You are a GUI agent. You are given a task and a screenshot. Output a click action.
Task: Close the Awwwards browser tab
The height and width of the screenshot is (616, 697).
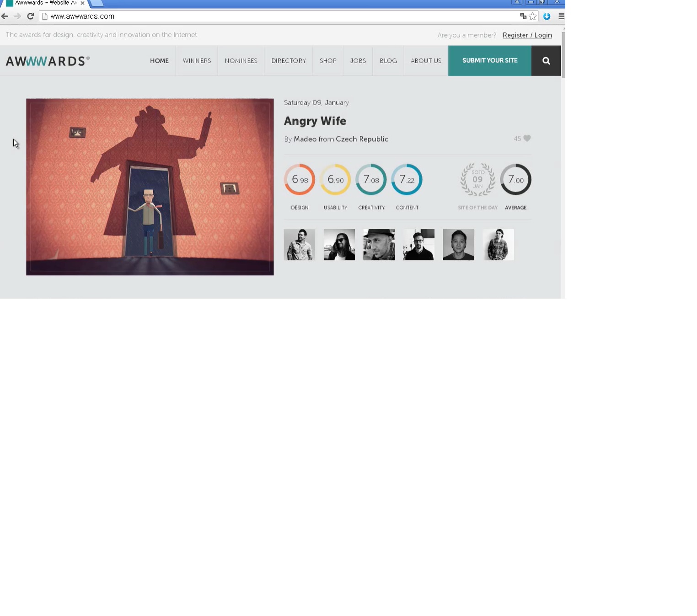82,3
